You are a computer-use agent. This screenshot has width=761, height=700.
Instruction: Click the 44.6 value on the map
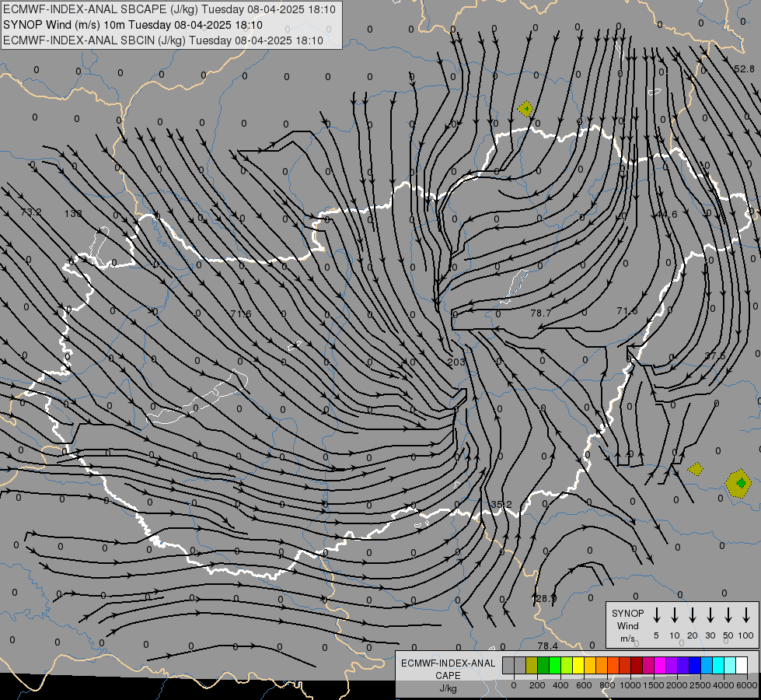click(667, 214)
